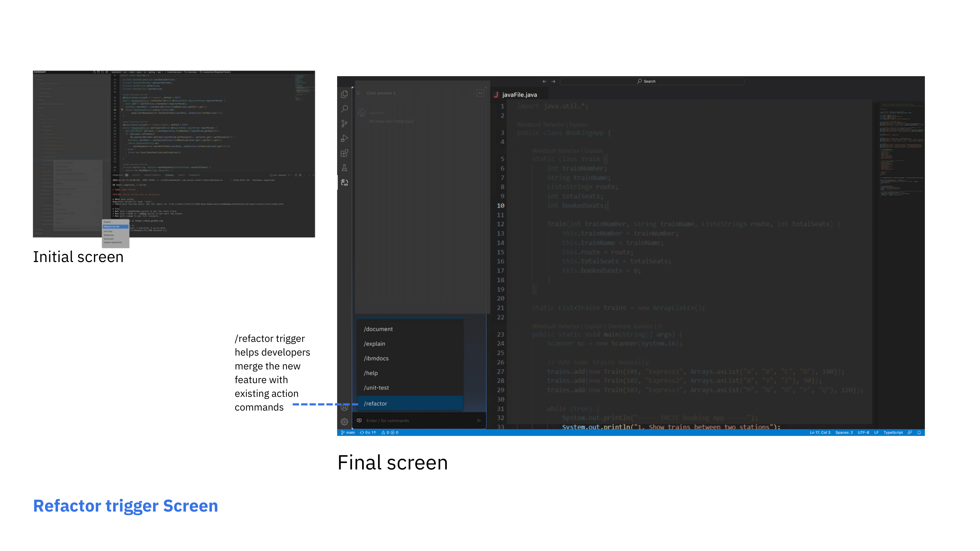Open the Extensions view in the activity bar
980x551 pixels.
(344, 153)
